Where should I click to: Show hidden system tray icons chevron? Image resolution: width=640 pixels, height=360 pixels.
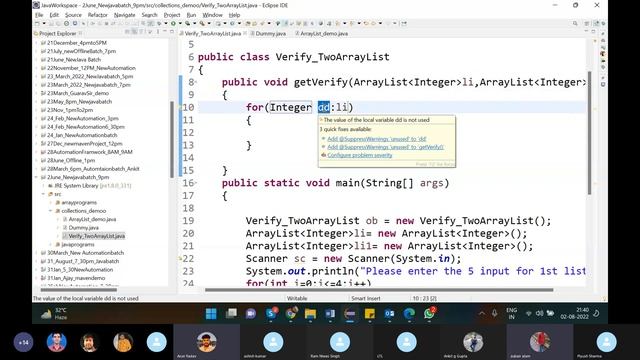pyautogui.click(x=482, y=313)
